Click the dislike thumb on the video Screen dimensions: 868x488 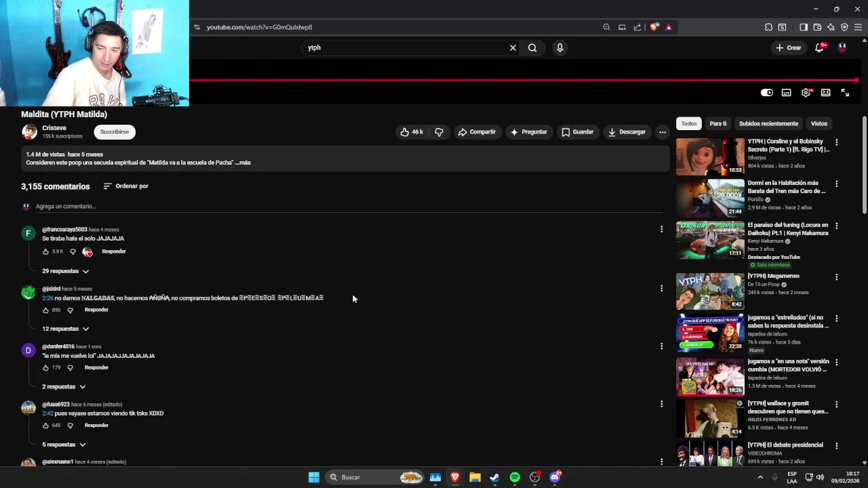click(x=439, y=132)
